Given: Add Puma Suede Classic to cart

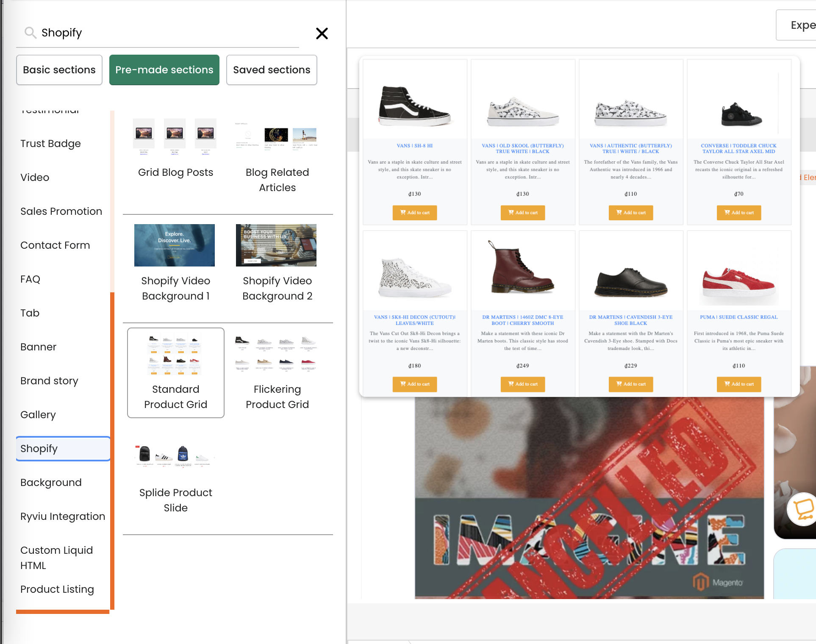Looking at the screenshot, I should (x=738, y=384).
